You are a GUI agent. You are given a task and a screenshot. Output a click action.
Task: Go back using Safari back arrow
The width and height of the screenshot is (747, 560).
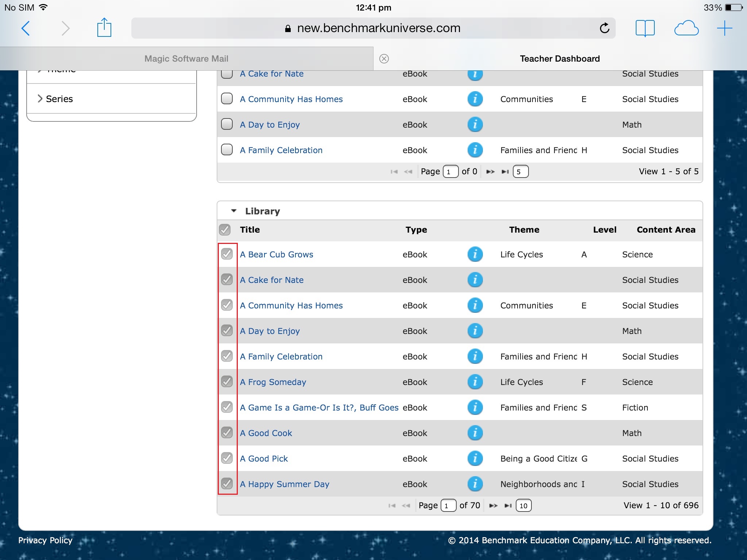[x=26, y=28]
